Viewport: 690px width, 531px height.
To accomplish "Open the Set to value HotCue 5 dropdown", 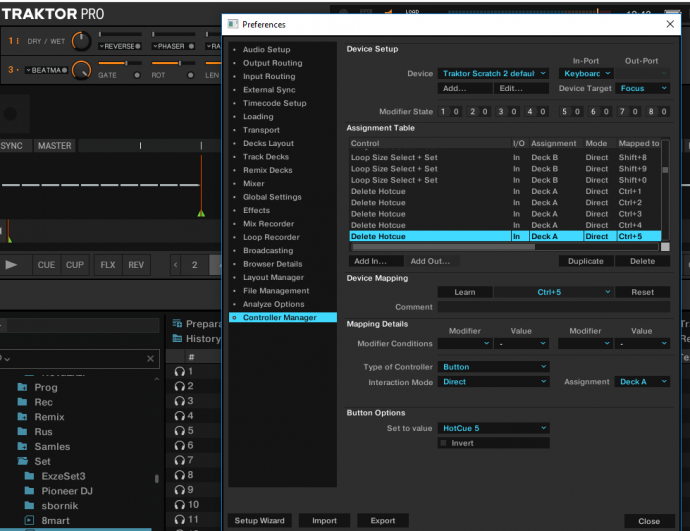I will 493,428.
